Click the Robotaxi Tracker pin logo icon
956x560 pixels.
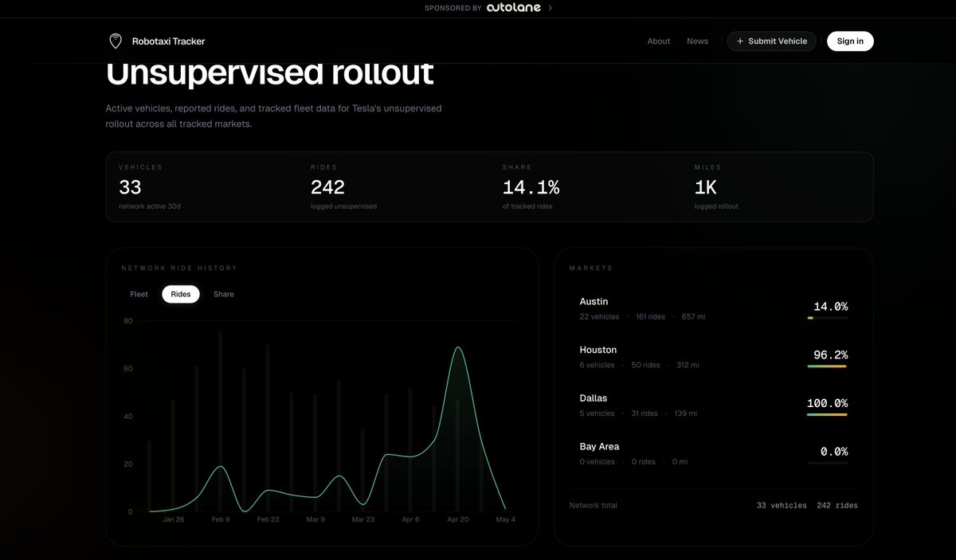pyautogui.click(x=116, y=41)
